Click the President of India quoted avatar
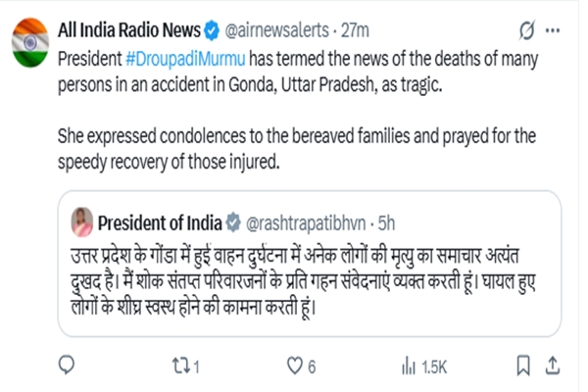The width and height of the screenshot is (588, 392). tap(82, 217)
